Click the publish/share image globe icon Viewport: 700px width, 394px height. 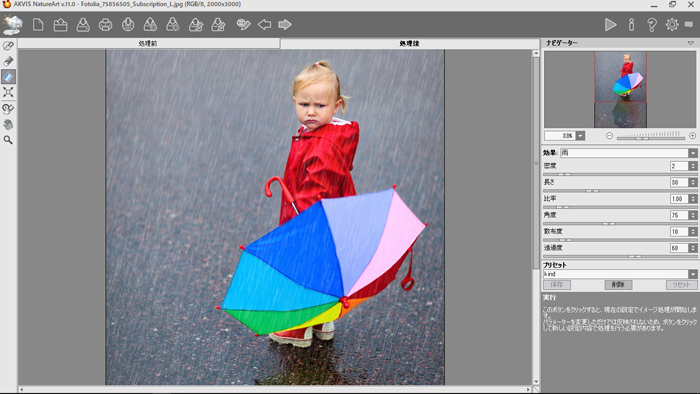(128, 25)
